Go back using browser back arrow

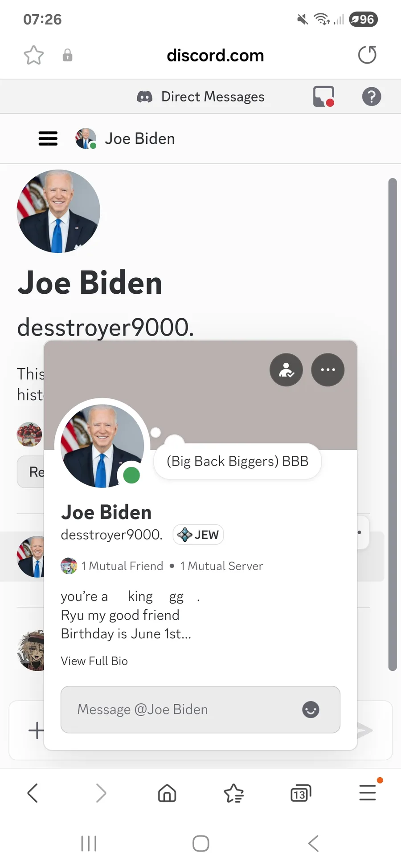tap(33, 793)
